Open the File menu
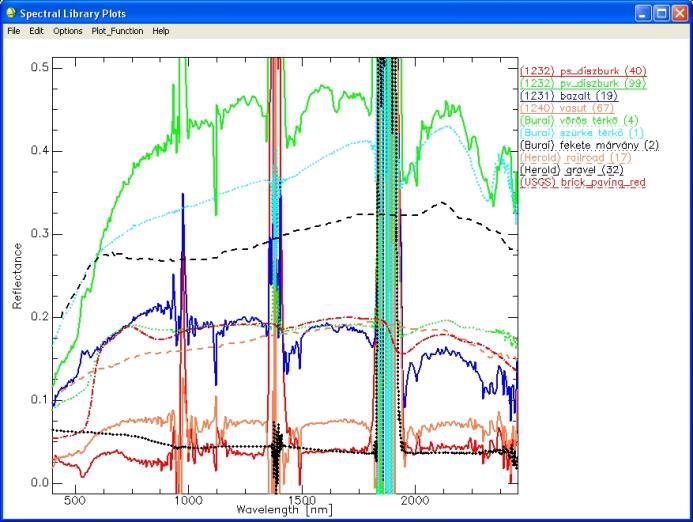The image size is (693, 522). pos(14,31)
